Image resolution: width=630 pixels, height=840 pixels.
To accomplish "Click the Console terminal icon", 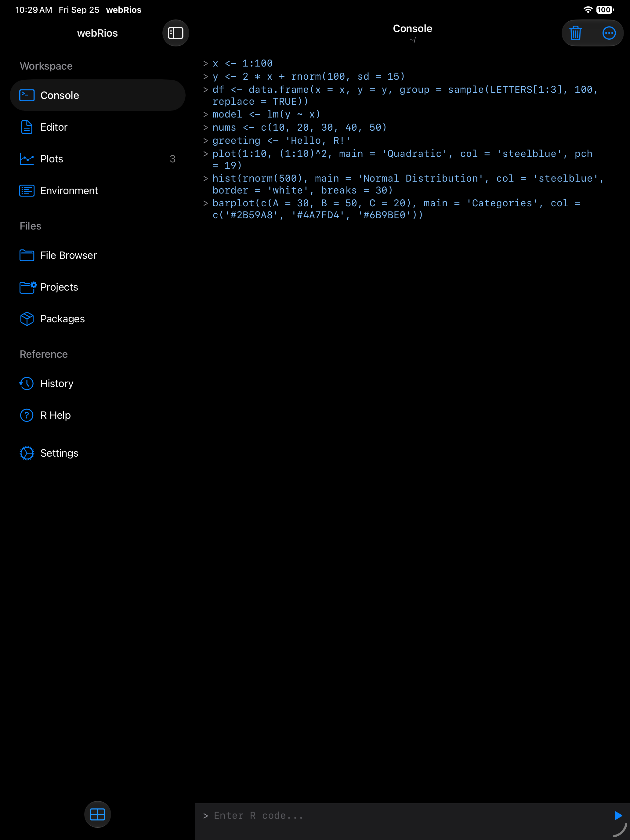I will pos(27,95).
